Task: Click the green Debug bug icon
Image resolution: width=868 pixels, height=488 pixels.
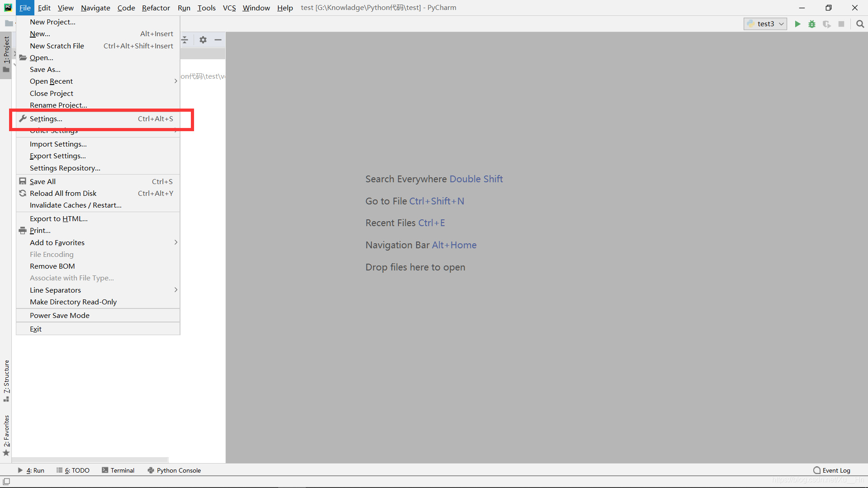Action: pyautogui.click(x=812, y=24)
